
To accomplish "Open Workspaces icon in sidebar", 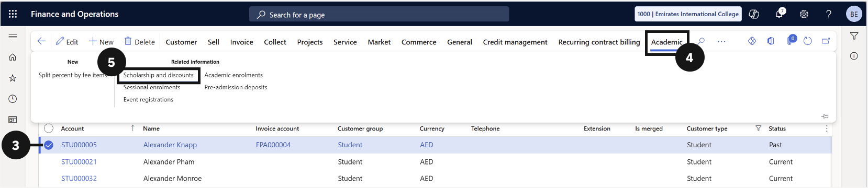I will click(x=13, y=120).
